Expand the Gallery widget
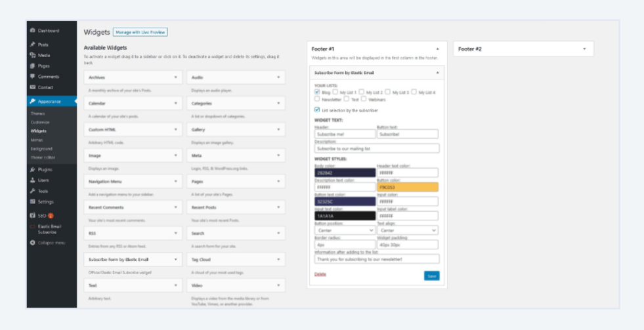This screenshot has height=330, width=644. (x=278, y=129)
